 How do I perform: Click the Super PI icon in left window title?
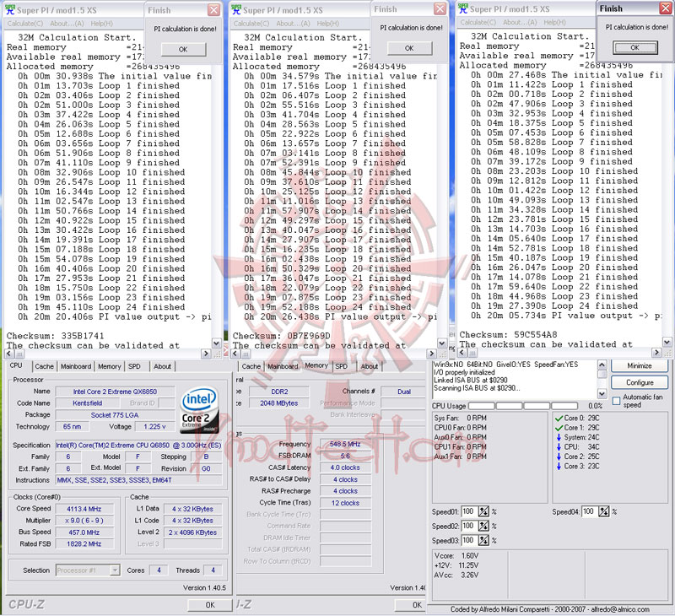pos(10,9)
